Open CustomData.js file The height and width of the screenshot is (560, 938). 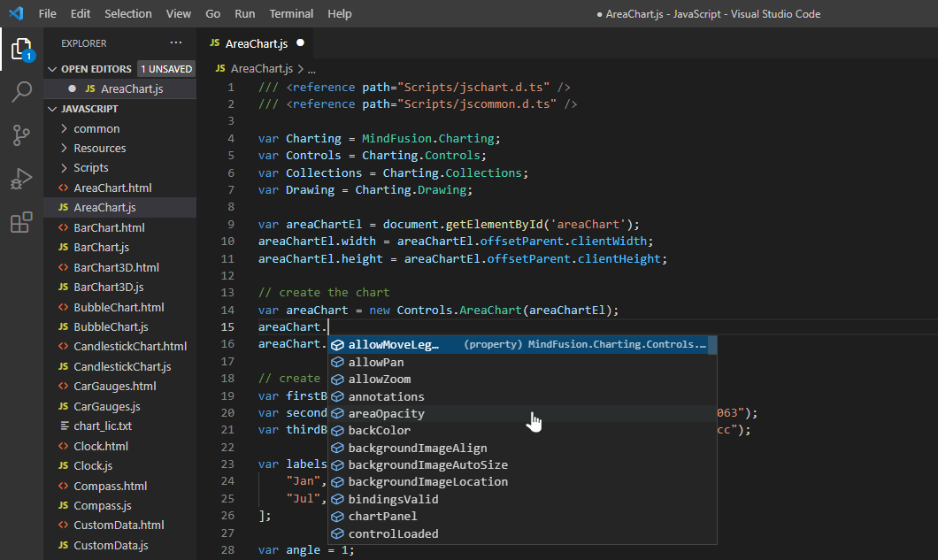click(111, 545)
